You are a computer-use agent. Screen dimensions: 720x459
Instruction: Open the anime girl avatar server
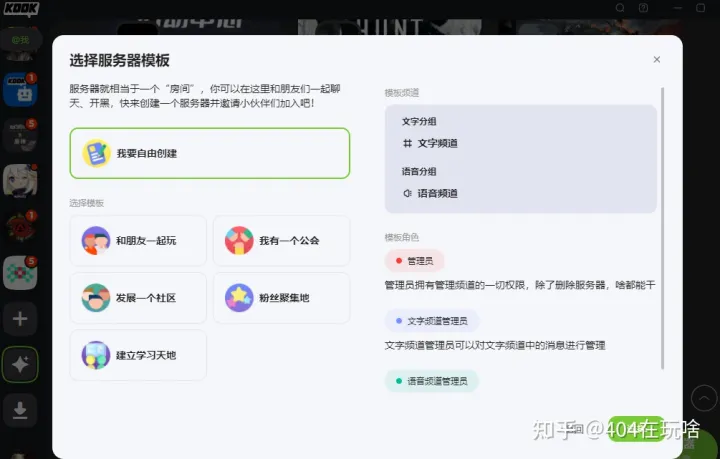[x=20, y=181]
